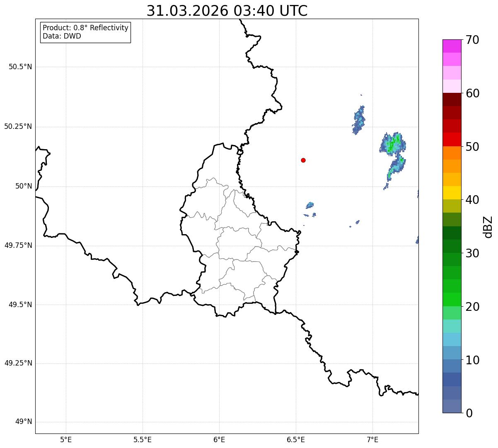Click the title '31.03.2026 03:40 UTC'
498x448 pixels.
tap(227, 11)
